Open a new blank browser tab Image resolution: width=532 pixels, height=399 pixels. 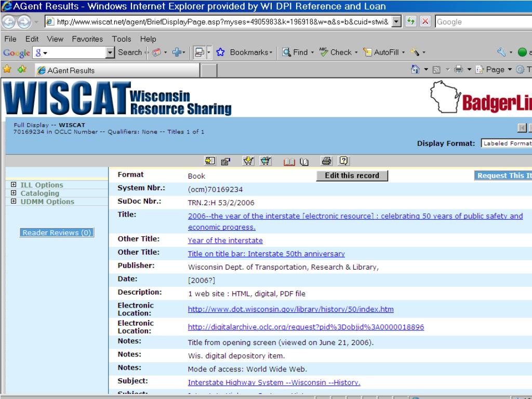click(208, 71)
